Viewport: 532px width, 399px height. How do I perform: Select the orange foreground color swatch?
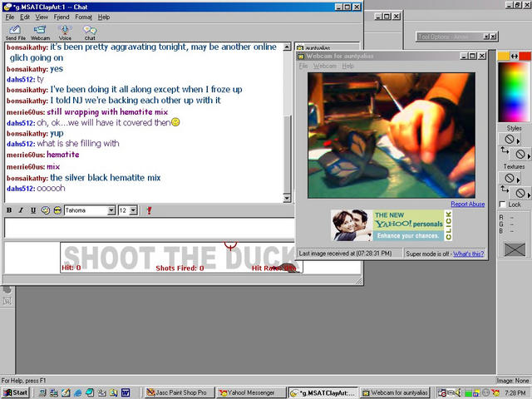(504, 57)
